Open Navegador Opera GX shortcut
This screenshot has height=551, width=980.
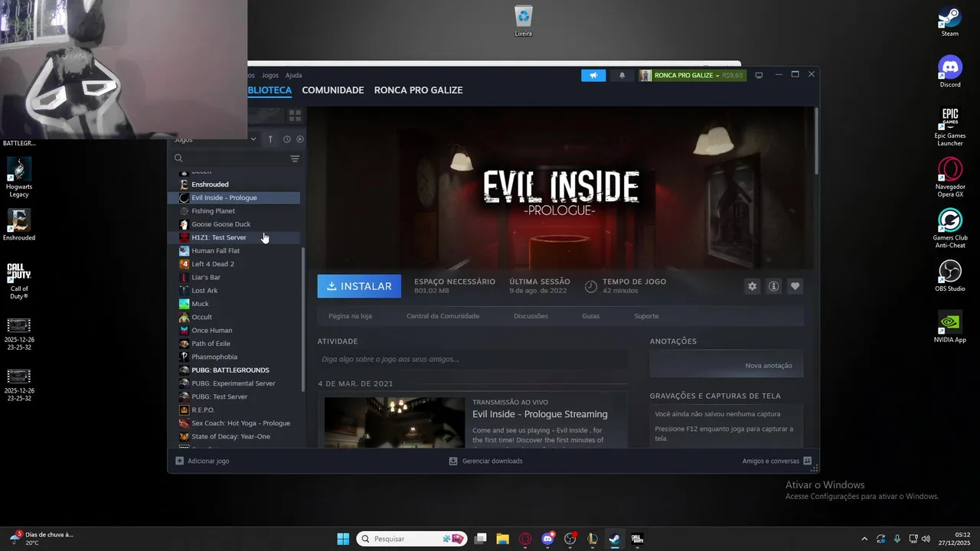point(950,178)
